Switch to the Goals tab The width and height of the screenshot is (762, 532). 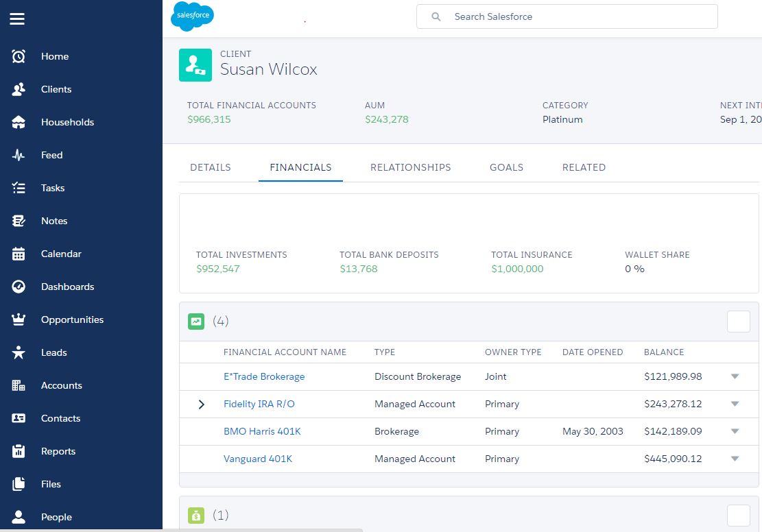point(506,167)
